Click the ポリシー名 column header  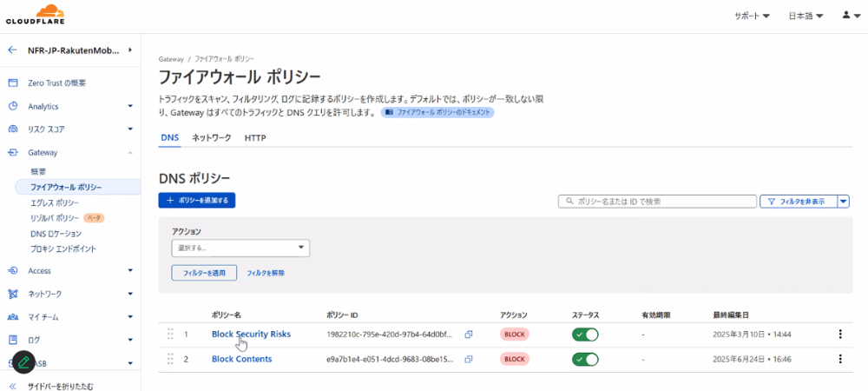tap(227, 315)
